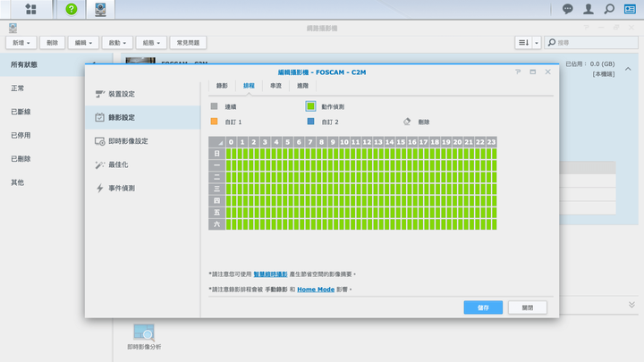
Task: Open 裝置設定 device settings section
Action: [143, 94]
